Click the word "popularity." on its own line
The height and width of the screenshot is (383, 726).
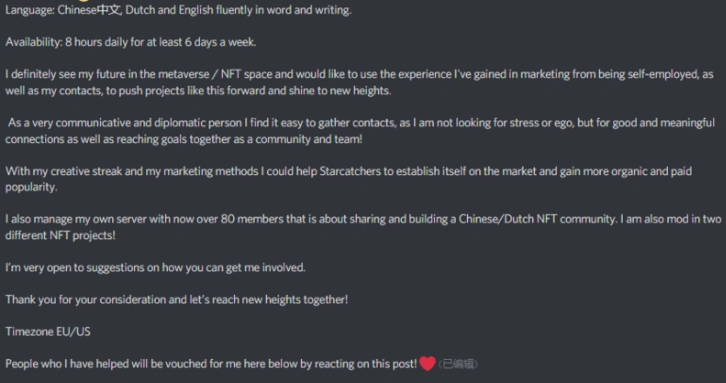[31, 187]
